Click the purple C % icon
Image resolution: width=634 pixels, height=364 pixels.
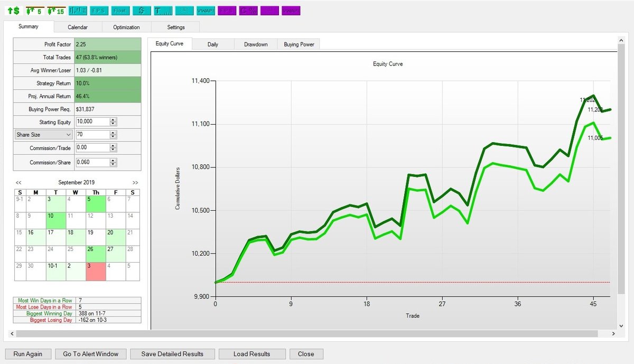pos(248,11)
